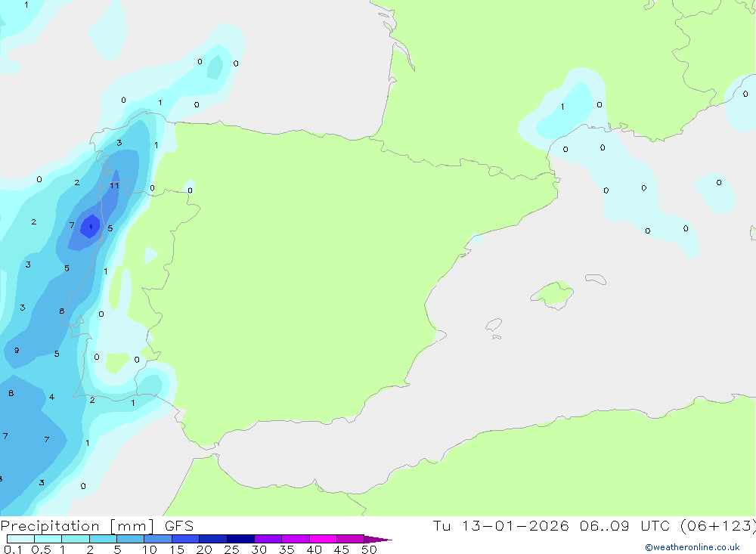
Task: Click the legend label '10'
Action: (x=150, y=549)
